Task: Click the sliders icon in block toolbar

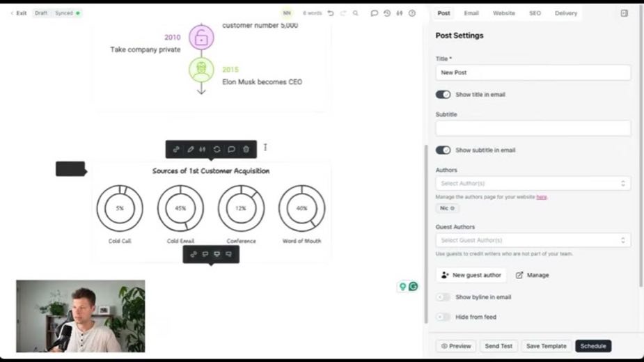Action: 203,150
